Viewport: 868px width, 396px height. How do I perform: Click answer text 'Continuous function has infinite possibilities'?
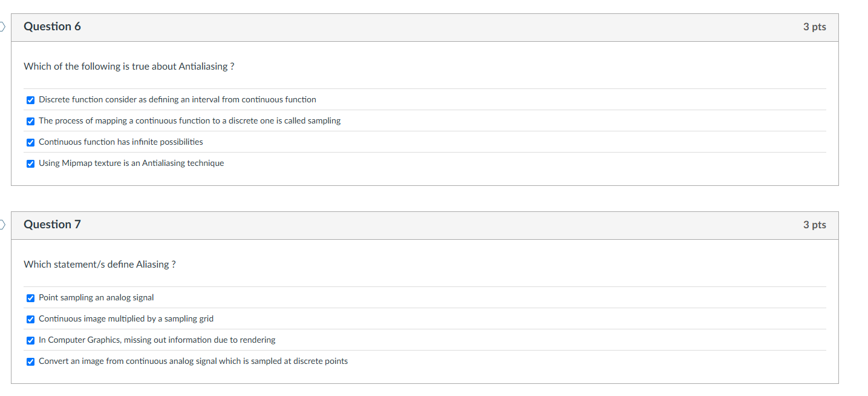[x=121, y=142]
